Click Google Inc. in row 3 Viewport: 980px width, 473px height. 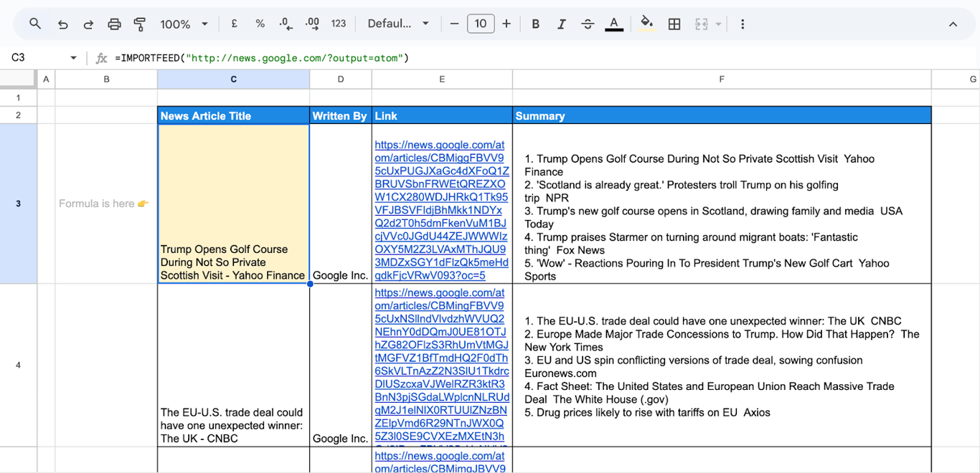point(341,275)
